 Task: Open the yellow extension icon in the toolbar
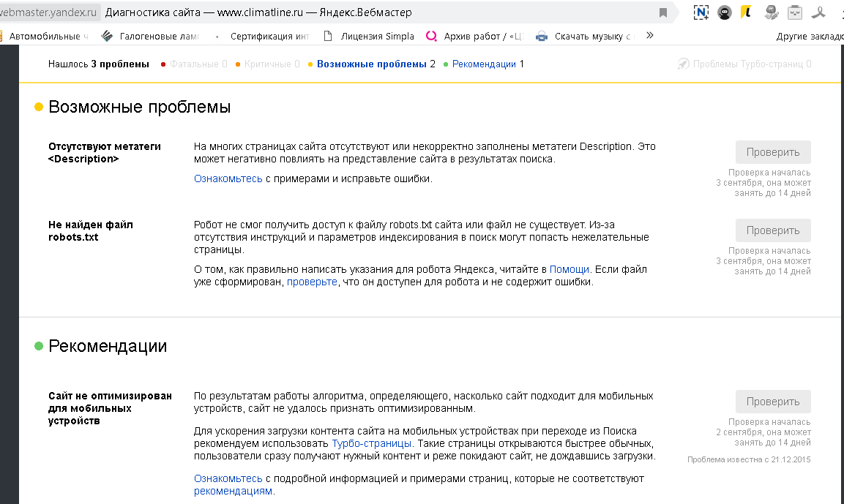tap(746, 12)
